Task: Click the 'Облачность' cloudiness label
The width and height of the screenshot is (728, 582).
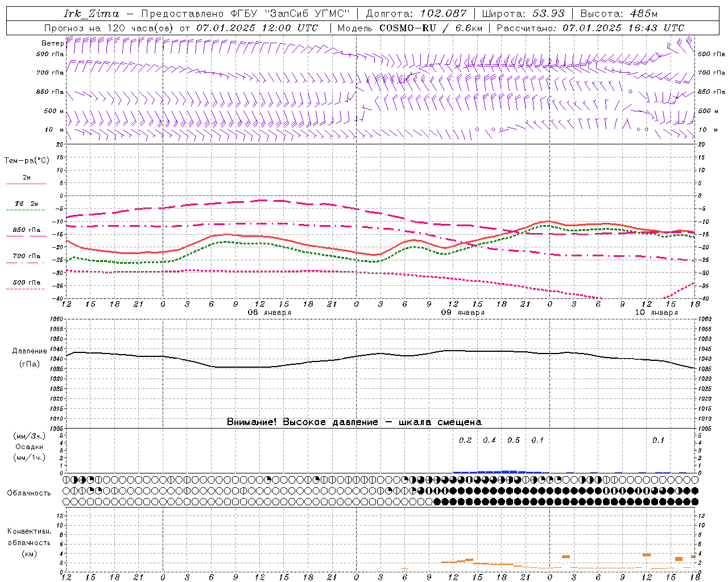Action: point(29,493)
